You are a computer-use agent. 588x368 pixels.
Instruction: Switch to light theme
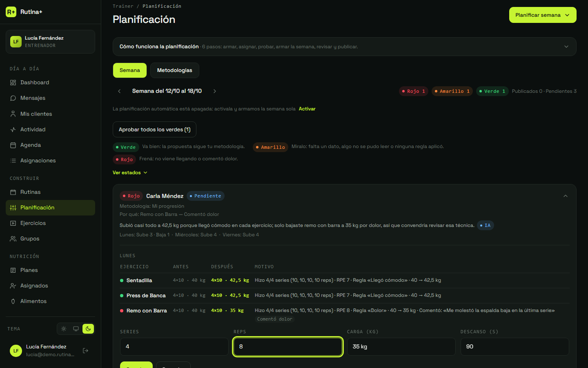pyautogui.click(x=64, y=329)
